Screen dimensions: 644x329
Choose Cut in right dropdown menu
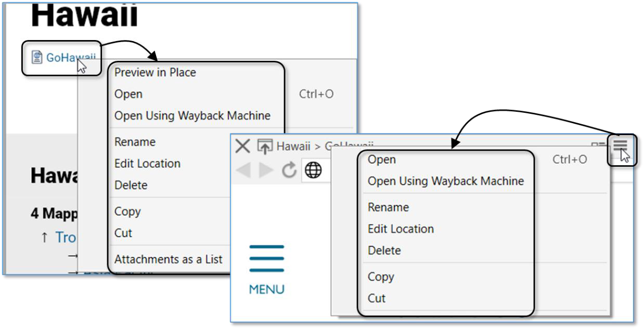(377, 298)
